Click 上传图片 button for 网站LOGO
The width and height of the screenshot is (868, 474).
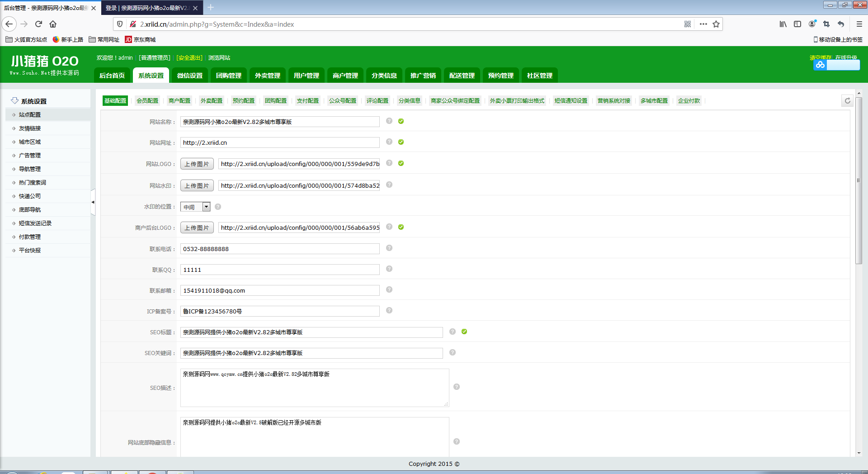click(197, 164)
